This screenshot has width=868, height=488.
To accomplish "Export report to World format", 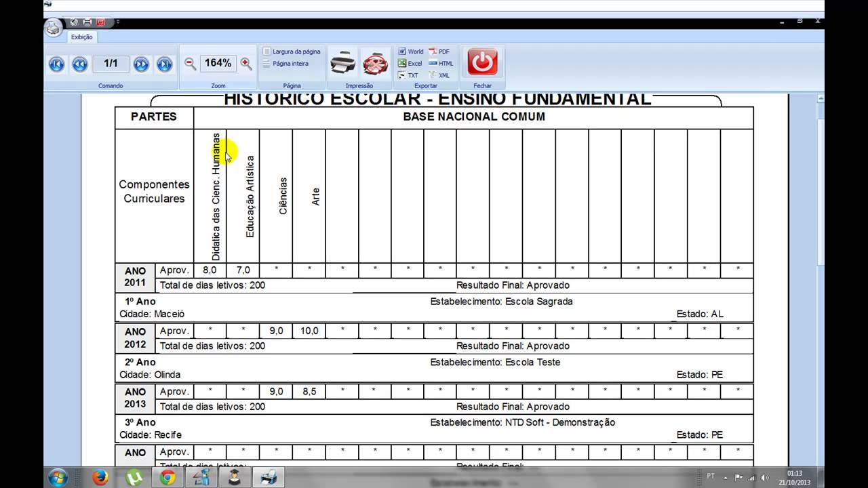I will (411, 52).
